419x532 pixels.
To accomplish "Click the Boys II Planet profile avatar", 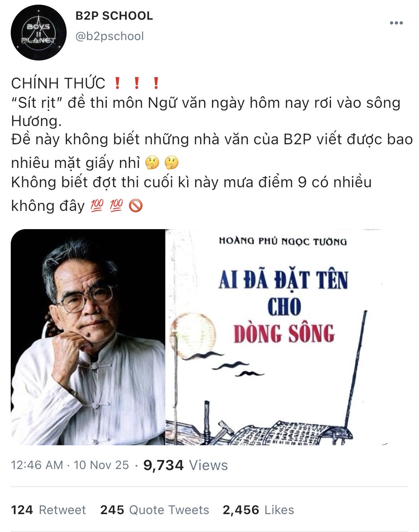I will [39, 33].
